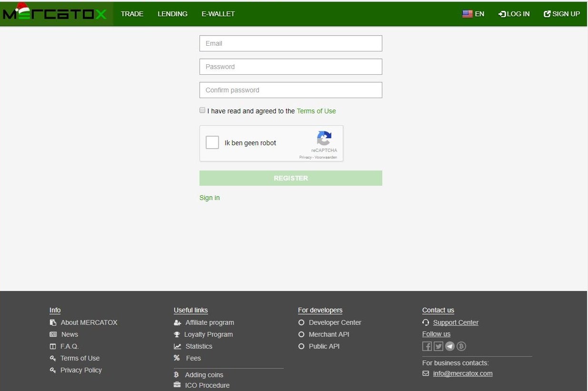Click the Adding coins bitcoin icon
Viewport: 588px width, 391px height.
click(x=176, y=375)
